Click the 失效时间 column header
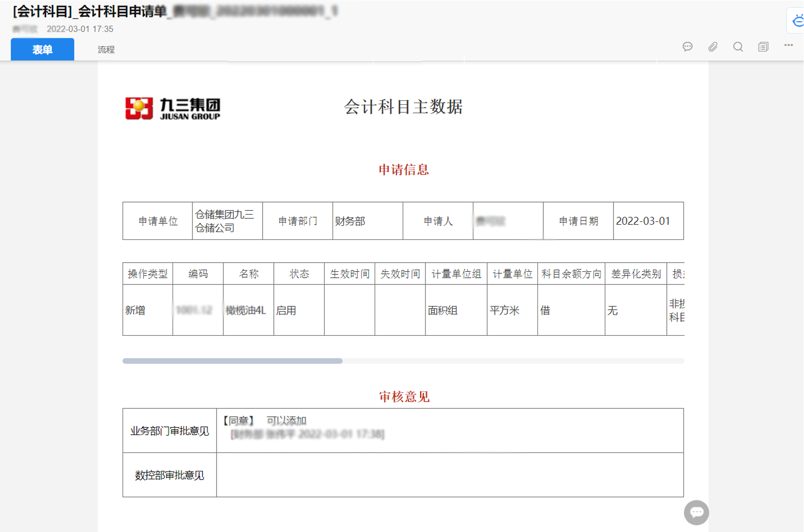This screenshot has width=804, height=532. coord(400,274)
